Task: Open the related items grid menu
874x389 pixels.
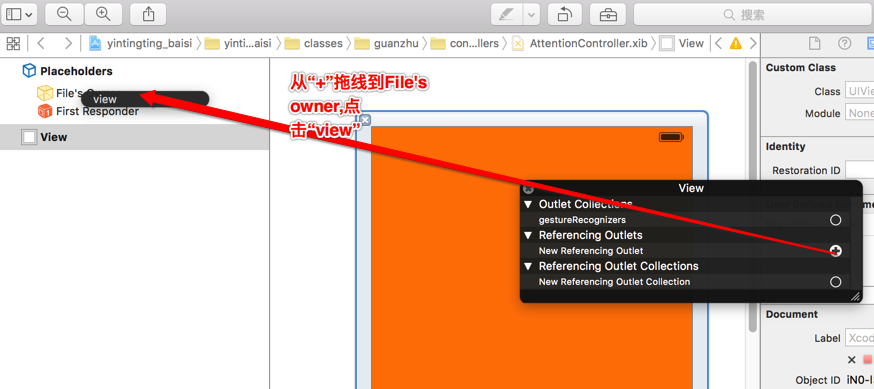Action: [x=13, y=43]
